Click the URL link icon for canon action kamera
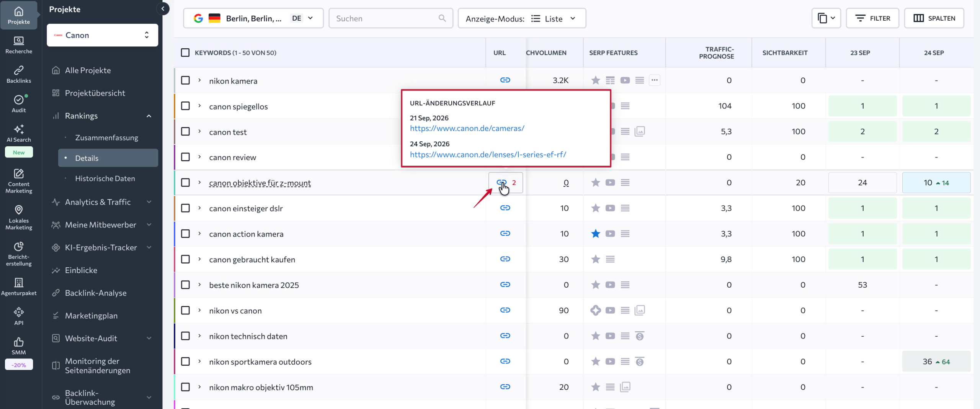980x409 pixels. 505,233
